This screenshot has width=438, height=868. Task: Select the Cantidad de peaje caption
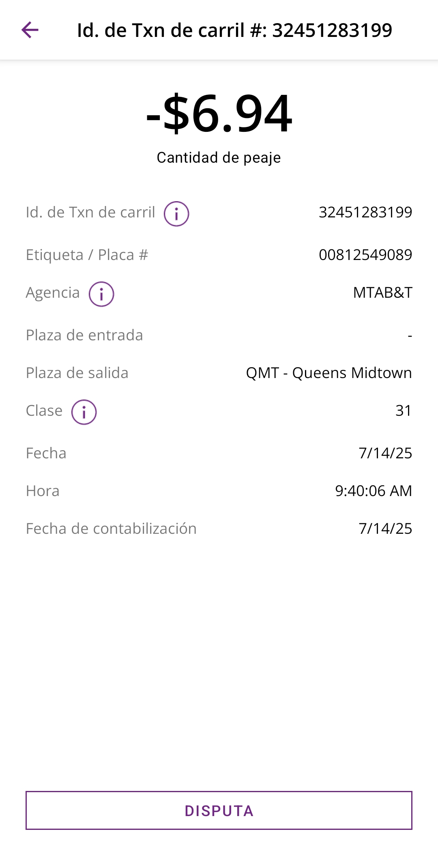(x=219, y=157)
